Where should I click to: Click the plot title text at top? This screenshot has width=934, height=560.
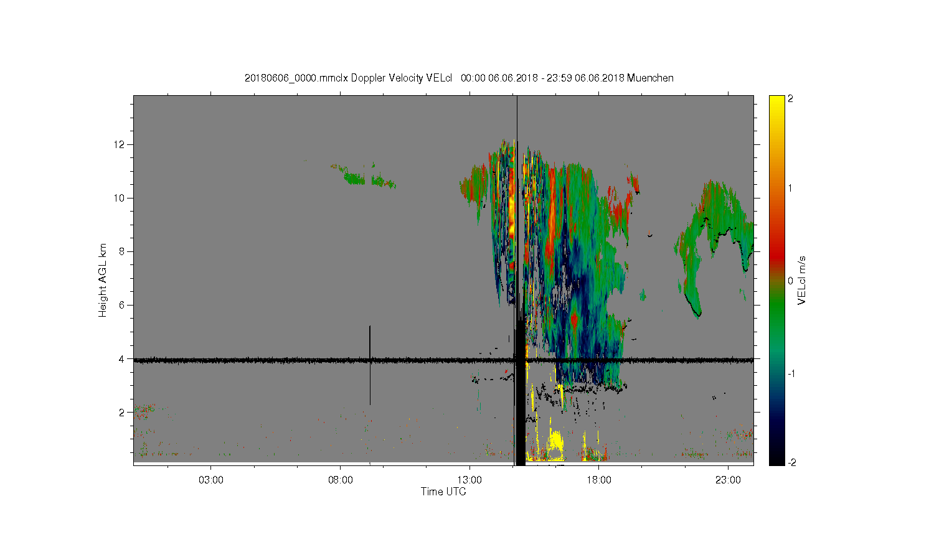point(459,78)
